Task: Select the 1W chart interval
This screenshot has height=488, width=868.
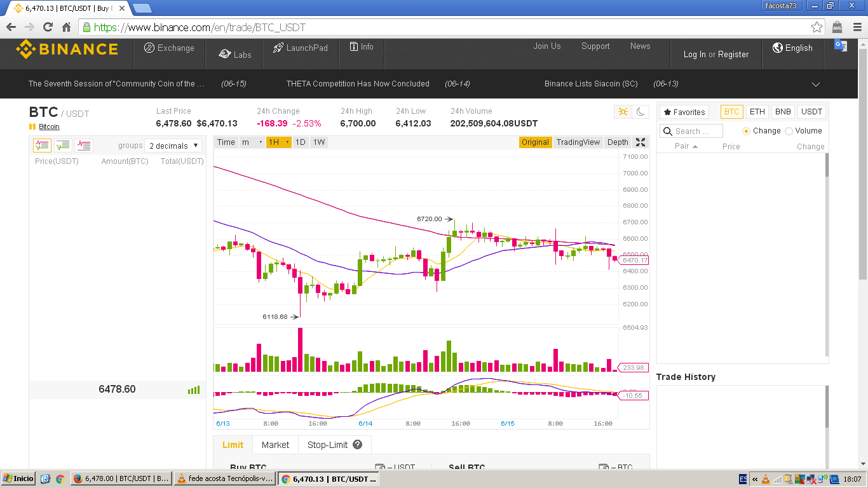Action: click(x=319, y=142)
